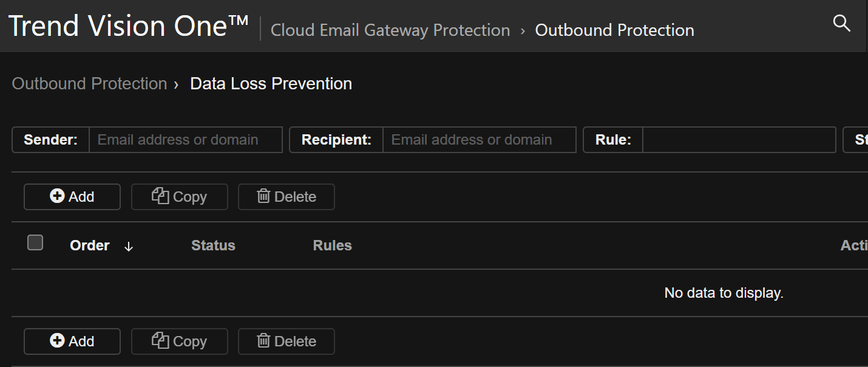Go to Outbound Protection left of Data Loss Prevention
This screenshot has width=868, height=367.
point(89,83)
